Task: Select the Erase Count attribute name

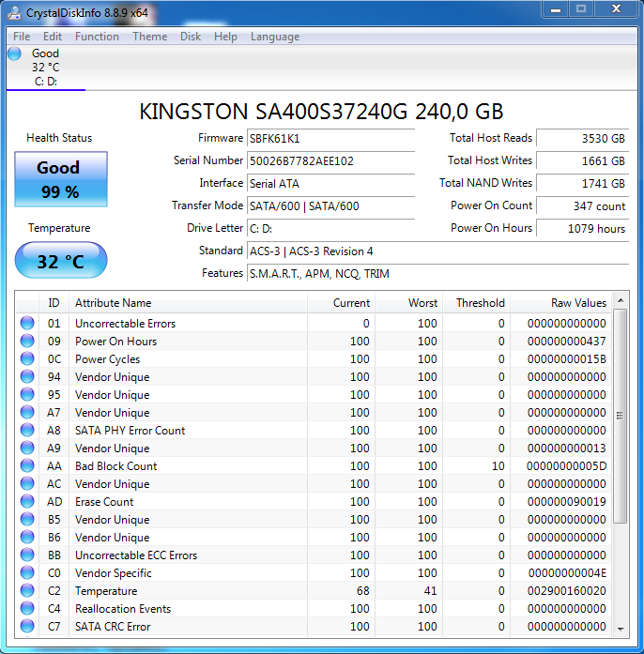Action: pyautogui.click(x=104, y=502)
